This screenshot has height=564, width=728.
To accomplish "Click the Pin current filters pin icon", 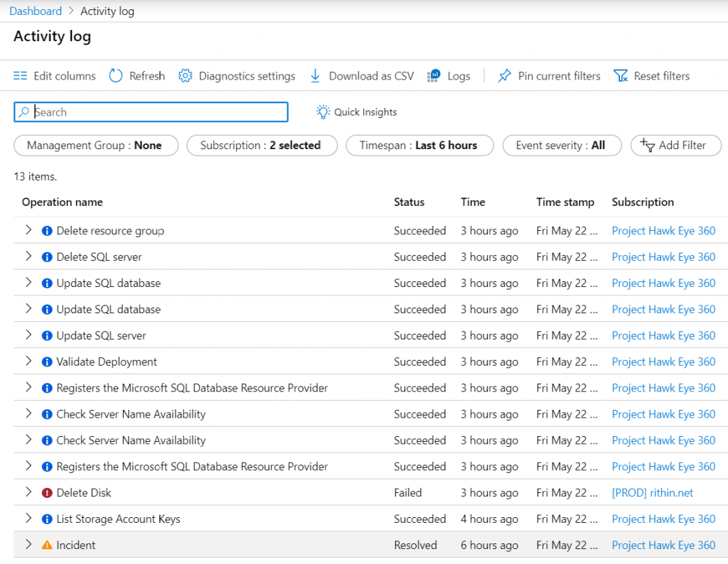I will point(505,76).
